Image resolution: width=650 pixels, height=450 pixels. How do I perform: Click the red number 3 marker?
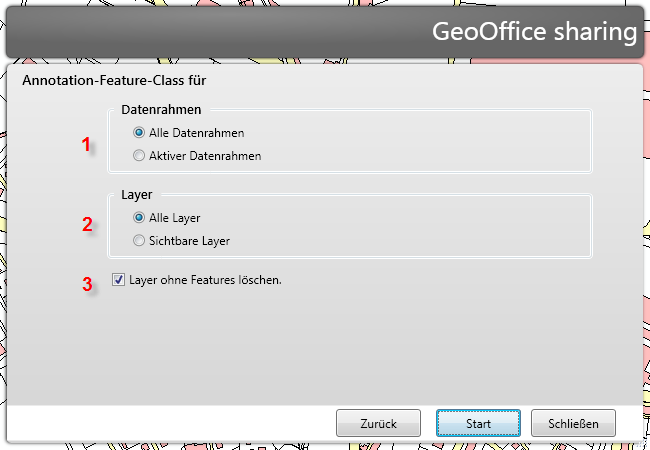tap(87, 284)
